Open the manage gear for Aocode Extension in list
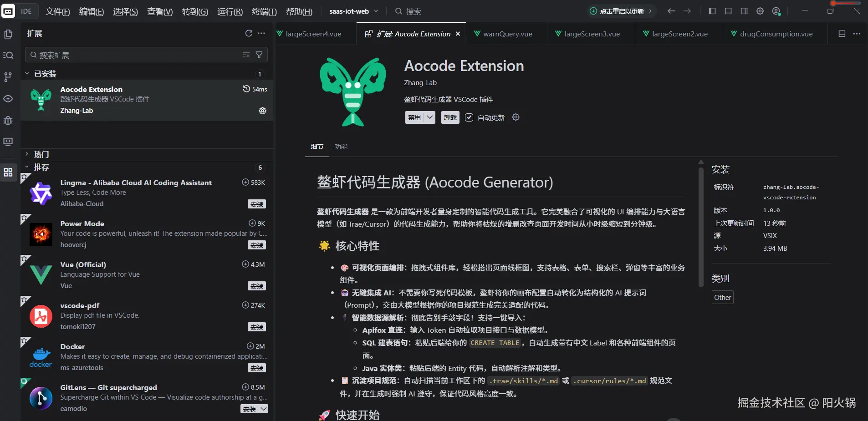 point(262,111)
